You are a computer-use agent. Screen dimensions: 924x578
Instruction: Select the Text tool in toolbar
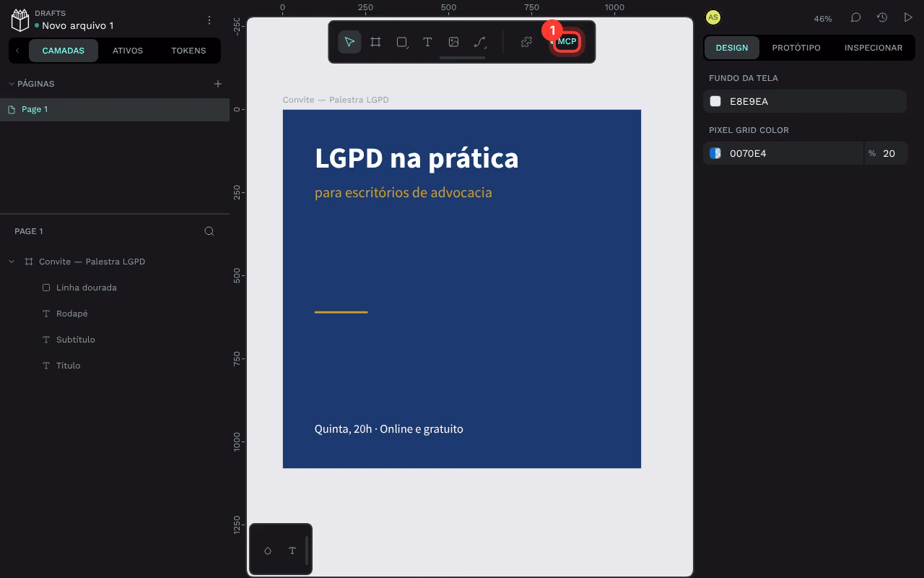(427, 42)
